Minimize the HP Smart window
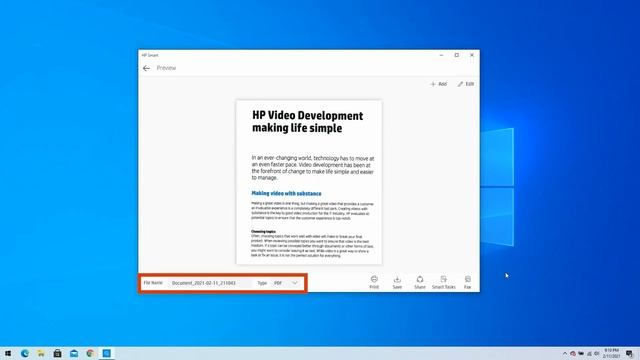Image resolution: width=640 pixels, height=360 pixels. (x=441, y=55)
